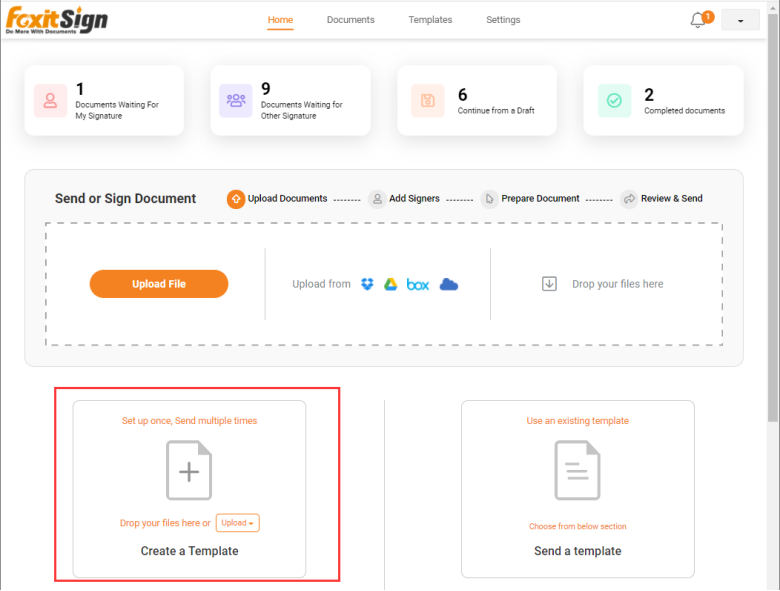Click the orange notification count badge
The height and width of the screenshot is (591, 780).
[708, 16]
